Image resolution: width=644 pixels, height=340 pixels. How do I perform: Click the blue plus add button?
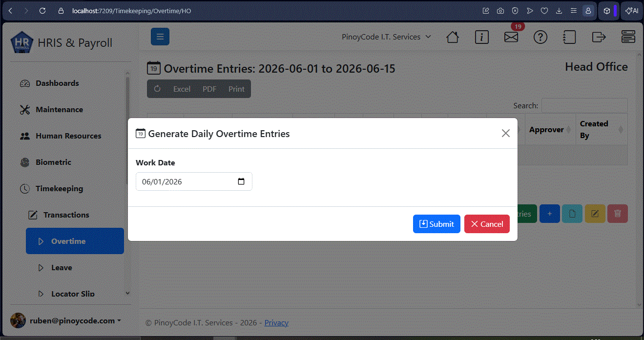point(550,214)
